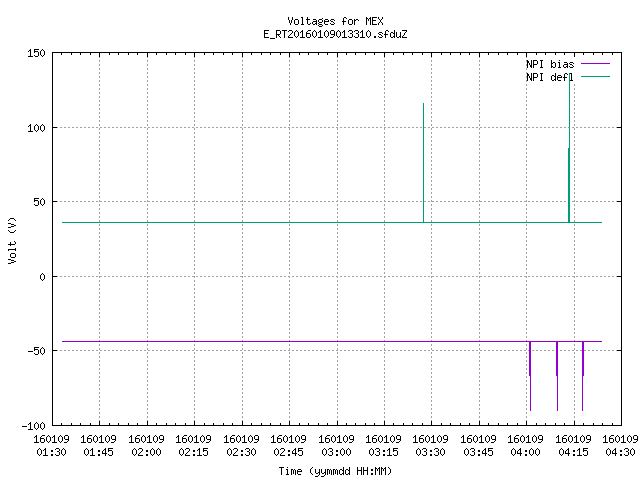Click the y-axis label 'Volt (V)'
Screen dimensions: 640x480
pos(12,240)
